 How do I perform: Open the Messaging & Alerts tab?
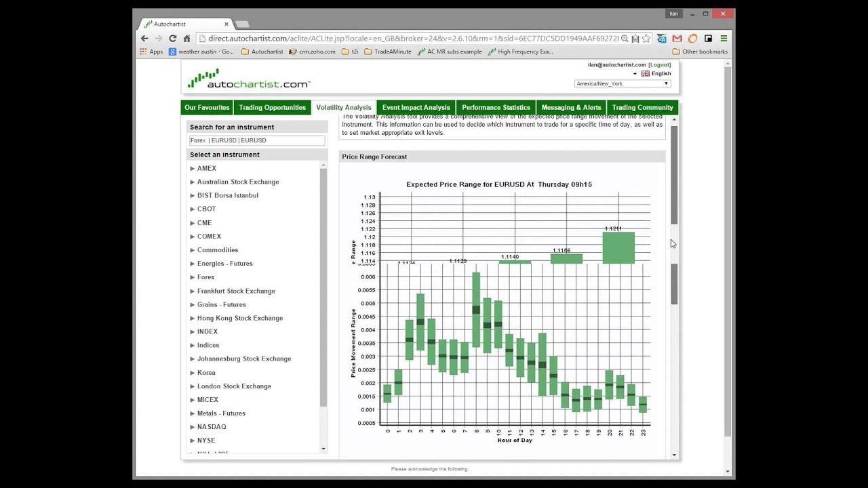point(571,108)
